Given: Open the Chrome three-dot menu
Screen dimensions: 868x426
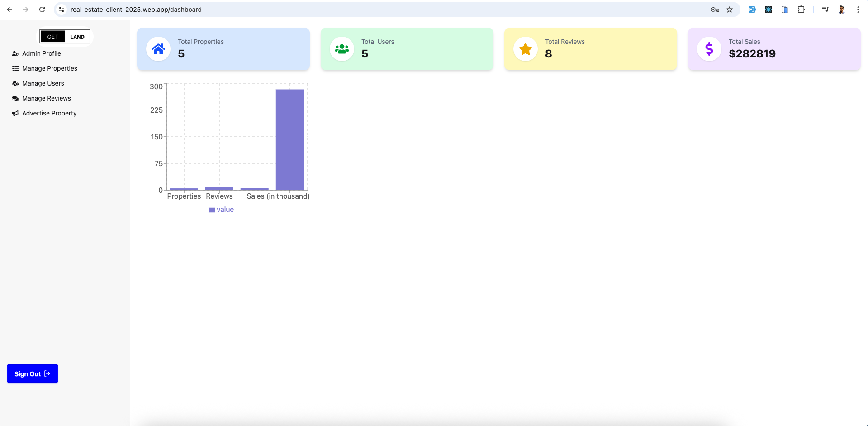Looking at the screenshot, I should pos(858,10).
